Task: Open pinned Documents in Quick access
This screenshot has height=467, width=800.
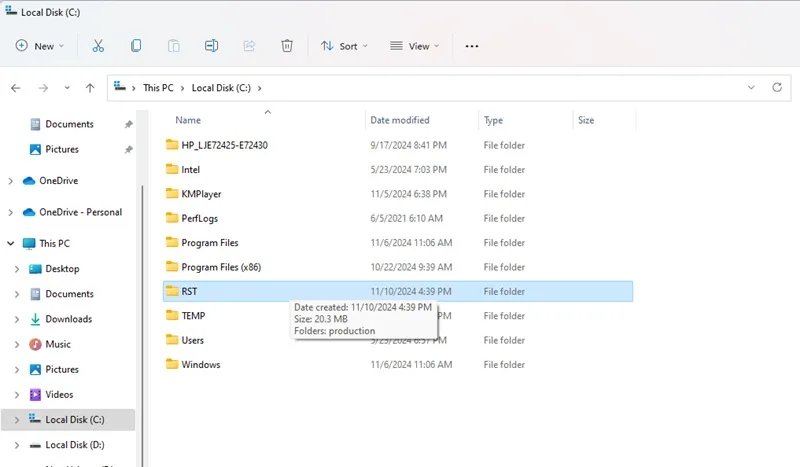Action: pos(69,124)
